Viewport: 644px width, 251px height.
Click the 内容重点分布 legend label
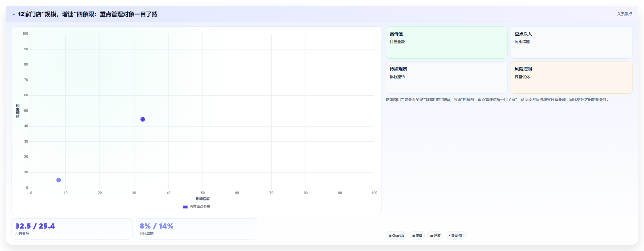(x=200, y=207)
